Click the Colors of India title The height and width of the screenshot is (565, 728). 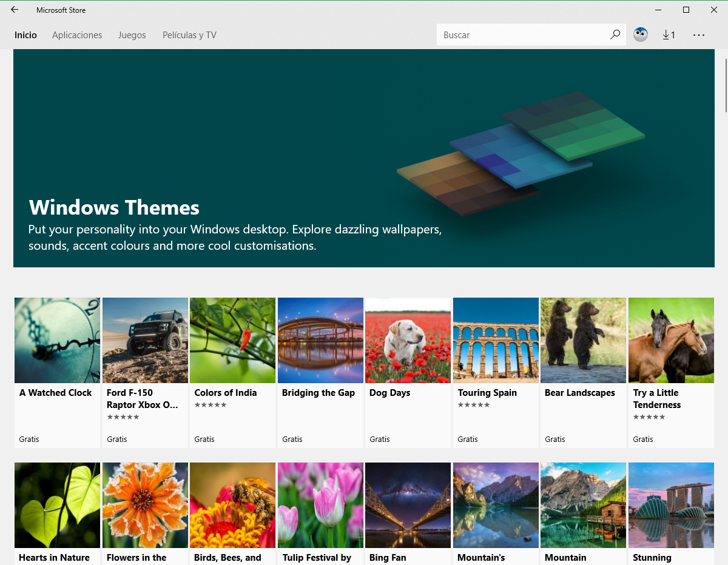(226, 393)
